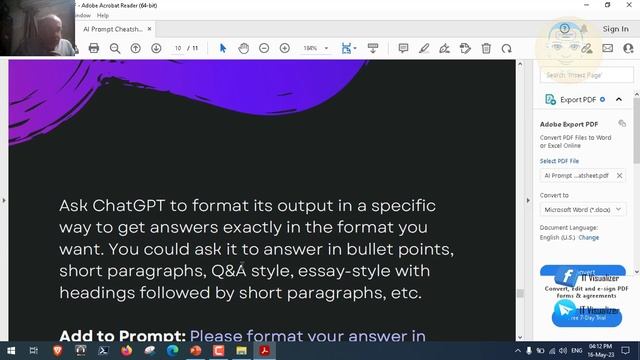Click document scrollbar down arrow
The image size is (640, 360).
tap(520, 337)
